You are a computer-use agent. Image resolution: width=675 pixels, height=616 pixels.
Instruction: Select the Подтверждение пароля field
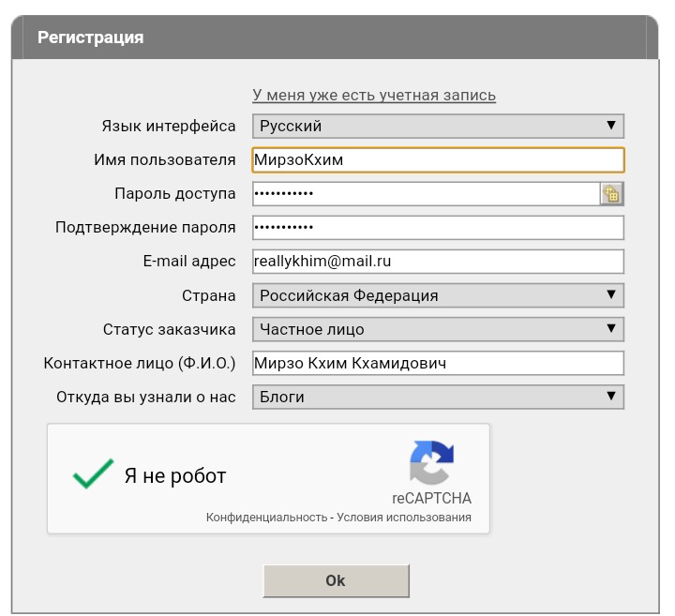click(x=438, y=228)
